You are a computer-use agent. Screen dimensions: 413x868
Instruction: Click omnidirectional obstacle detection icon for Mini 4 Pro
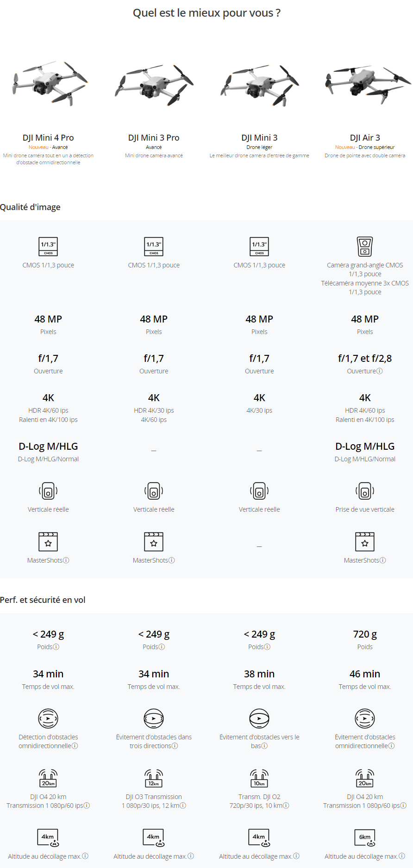(48, 719)
